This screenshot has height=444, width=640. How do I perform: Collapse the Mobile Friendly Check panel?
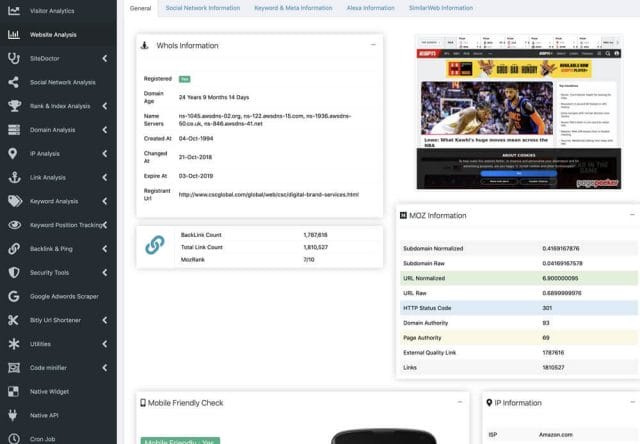click(459, 402)
